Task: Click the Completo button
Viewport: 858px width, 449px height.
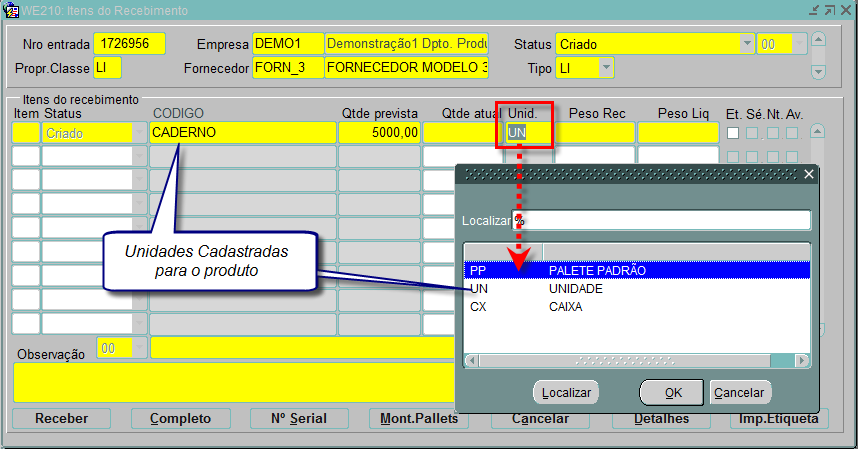Action: click(x=181, y=418)
